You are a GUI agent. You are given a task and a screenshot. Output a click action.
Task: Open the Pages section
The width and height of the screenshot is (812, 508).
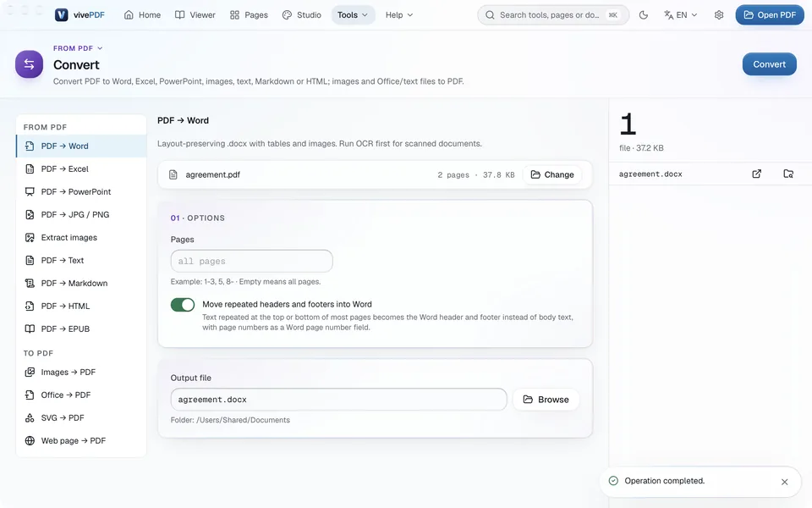[249, 15]
